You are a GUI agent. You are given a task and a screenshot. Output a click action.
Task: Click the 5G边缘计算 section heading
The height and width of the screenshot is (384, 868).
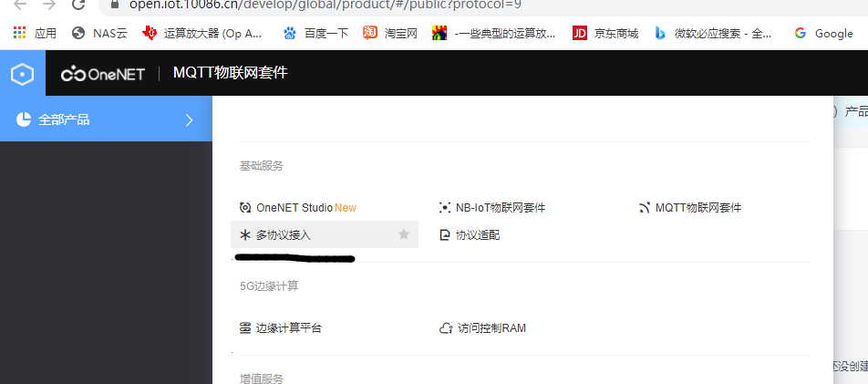(x=269, y=285)
